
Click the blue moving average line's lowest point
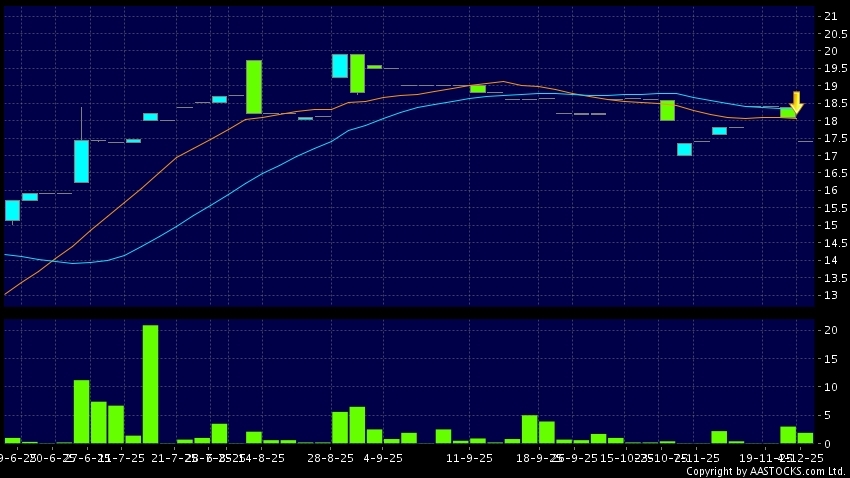pos(75,263)
